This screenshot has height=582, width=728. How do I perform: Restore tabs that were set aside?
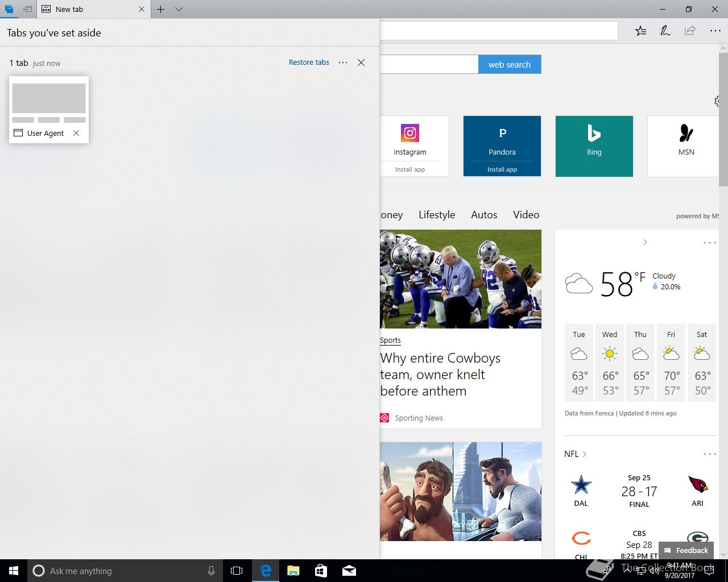309,63
